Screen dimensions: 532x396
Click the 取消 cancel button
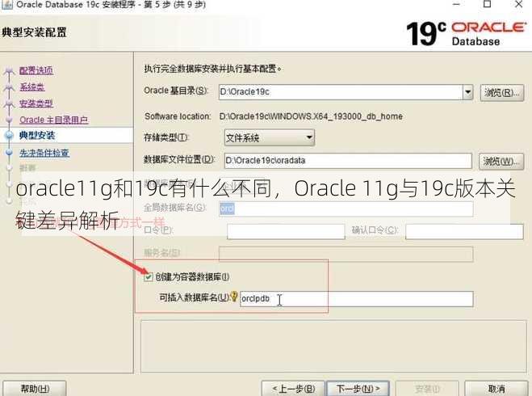pyautogui.click(x=496, y=389)
